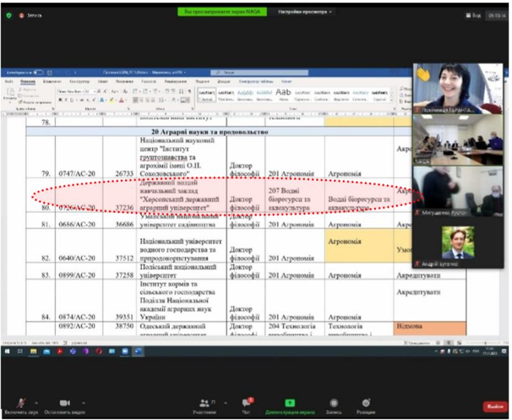Click the Запись record button in Zoom toolbar

point(333,406)
